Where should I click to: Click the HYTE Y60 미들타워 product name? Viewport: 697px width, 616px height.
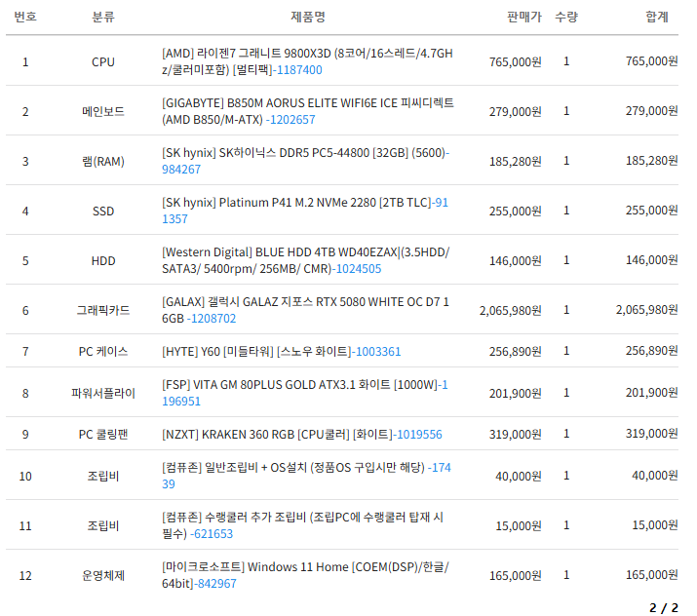coord(256,352)
